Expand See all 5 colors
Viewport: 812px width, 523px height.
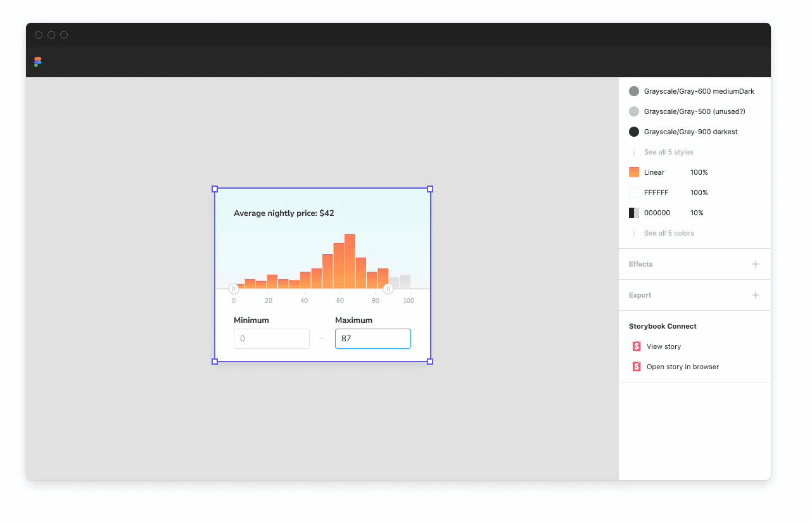[669, 233]
